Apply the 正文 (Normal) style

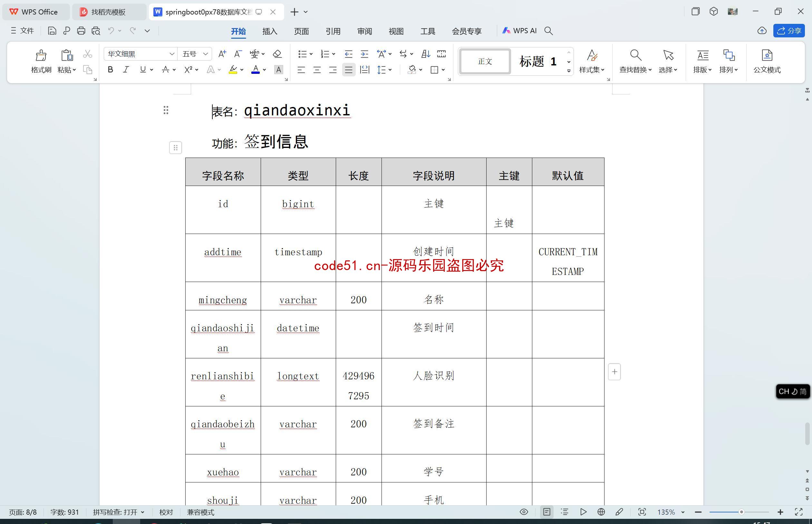(x=485, y=61)
